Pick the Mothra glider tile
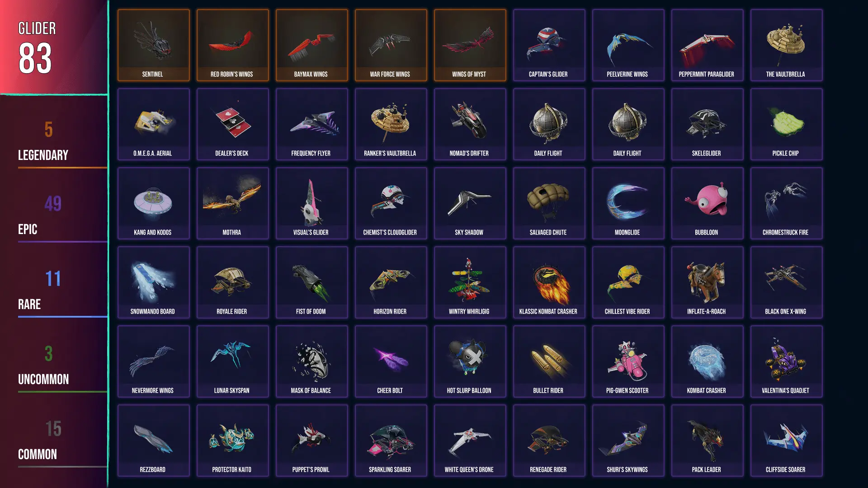The image size is (868, 488). tap(232, 203)
